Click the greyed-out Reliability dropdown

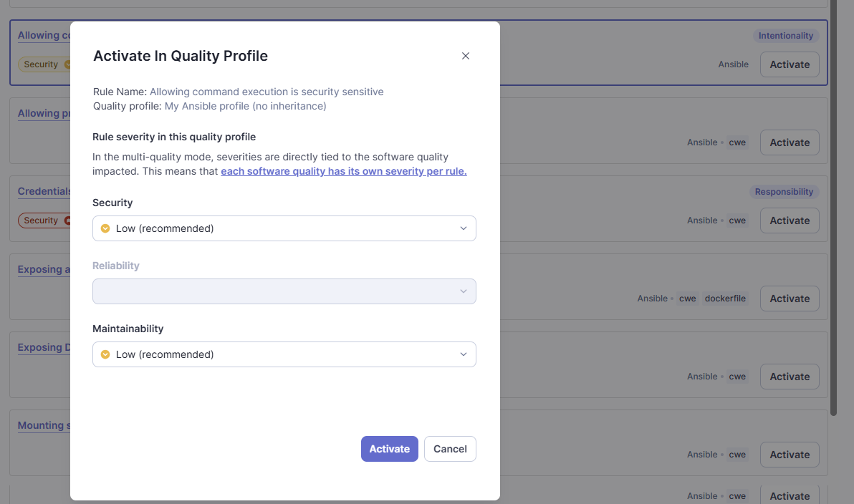click(284, 291)
